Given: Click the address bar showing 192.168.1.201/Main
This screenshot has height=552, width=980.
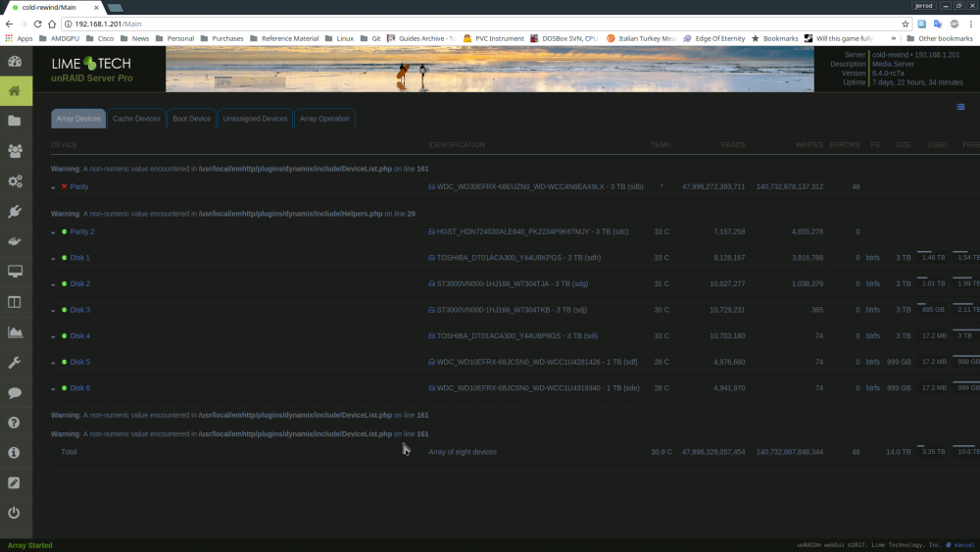Looking at the screenshot, I should click(481, 24).
